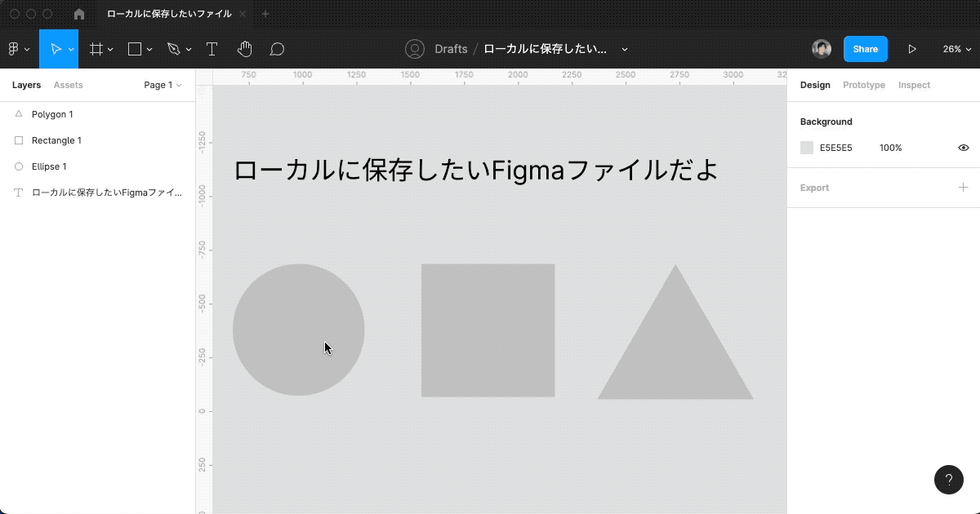Click the blue Share button
This screenshot has width=980, height=514.
(865, 49)
